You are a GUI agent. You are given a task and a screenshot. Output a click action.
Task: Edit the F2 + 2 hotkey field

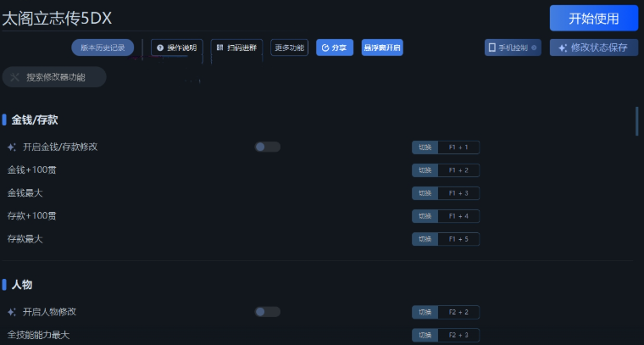click(x=458, y=312)
